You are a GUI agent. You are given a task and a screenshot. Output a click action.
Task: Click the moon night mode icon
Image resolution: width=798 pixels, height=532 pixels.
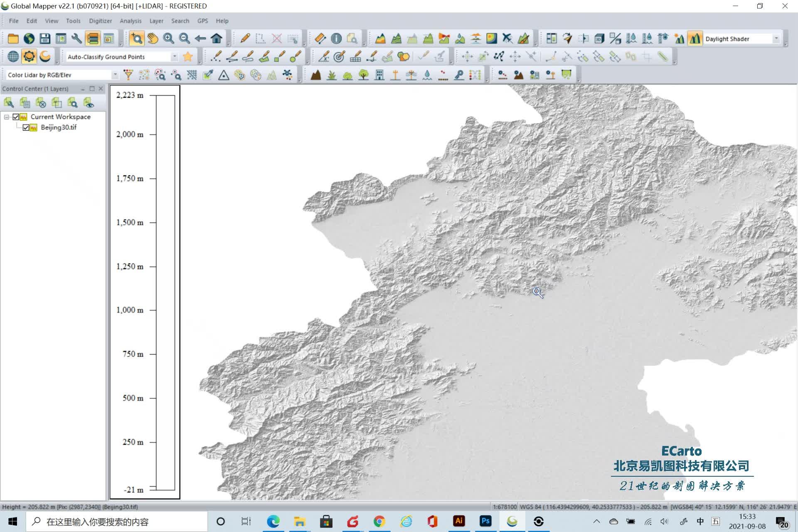tap(45, 57)
